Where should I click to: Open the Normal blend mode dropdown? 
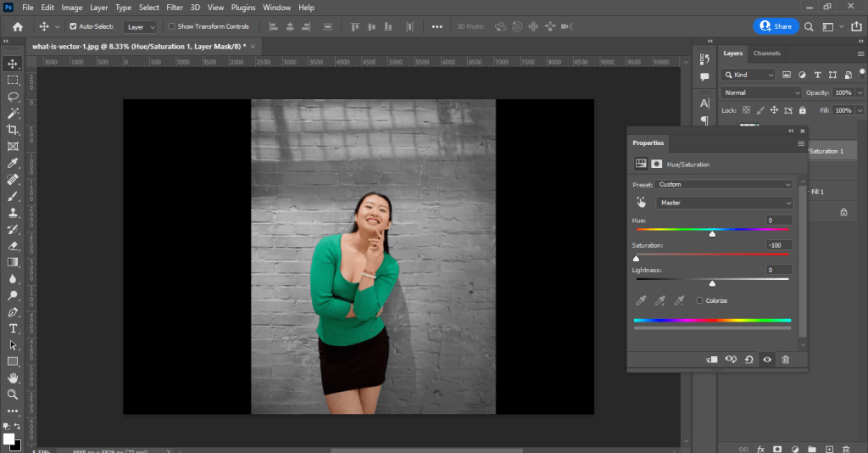point(761,92)
